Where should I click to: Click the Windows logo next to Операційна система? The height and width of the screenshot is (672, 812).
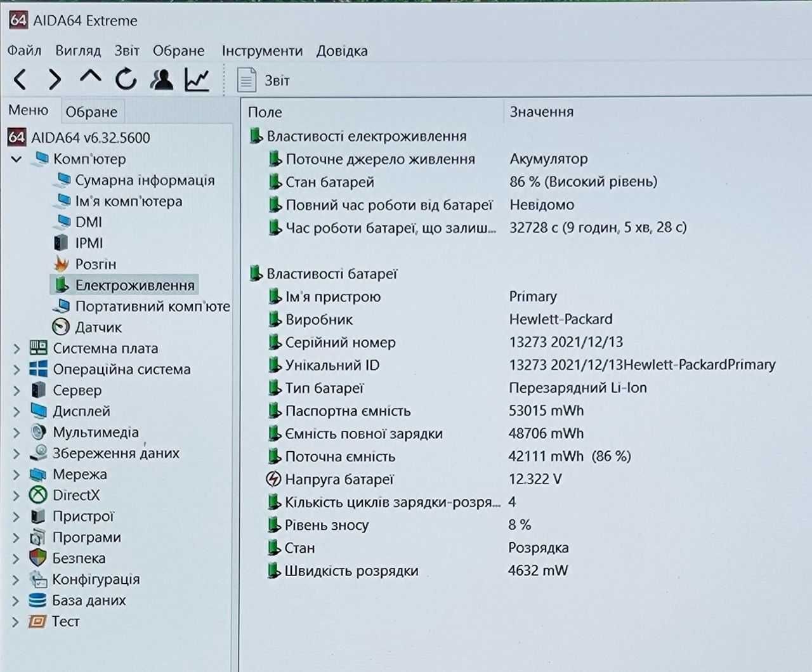click(39, 369)
